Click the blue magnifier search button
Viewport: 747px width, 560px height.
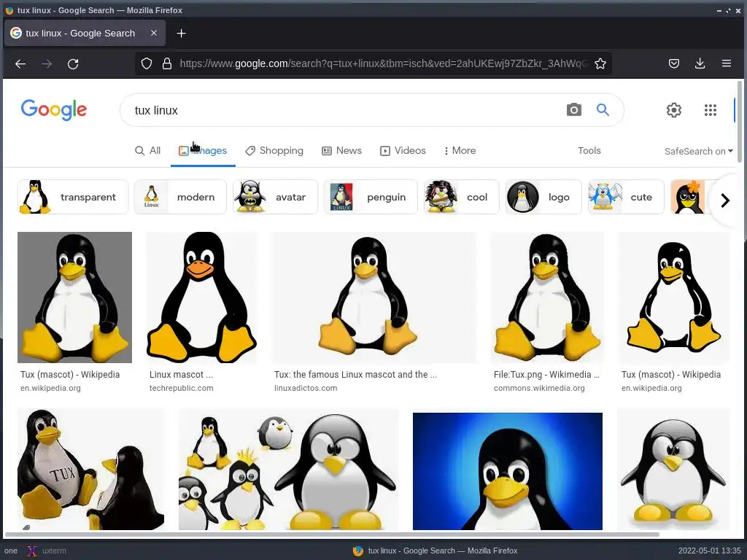click(603, 110)
